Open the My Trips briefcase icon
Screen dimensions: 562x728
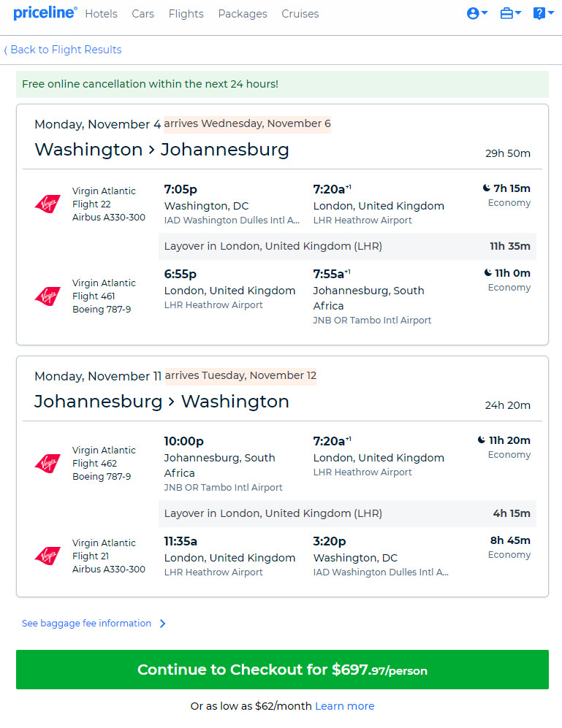(506, 13)
